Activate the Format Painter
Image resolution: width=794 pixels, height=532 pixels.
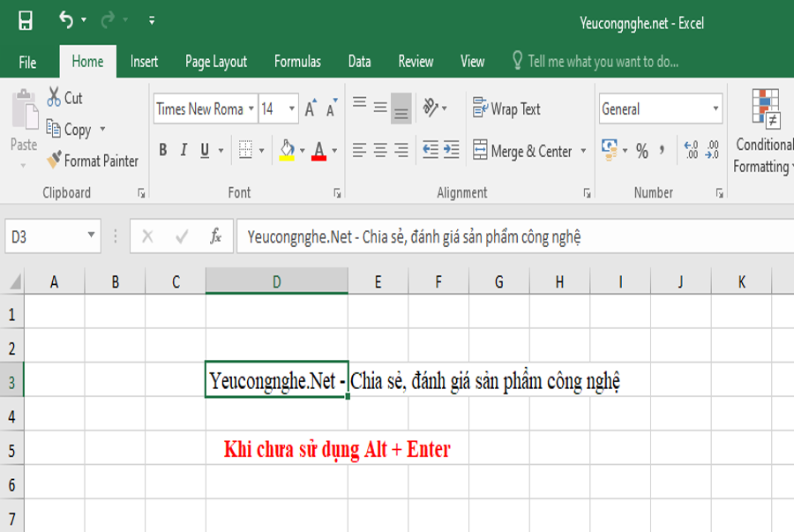click(92, 161)
